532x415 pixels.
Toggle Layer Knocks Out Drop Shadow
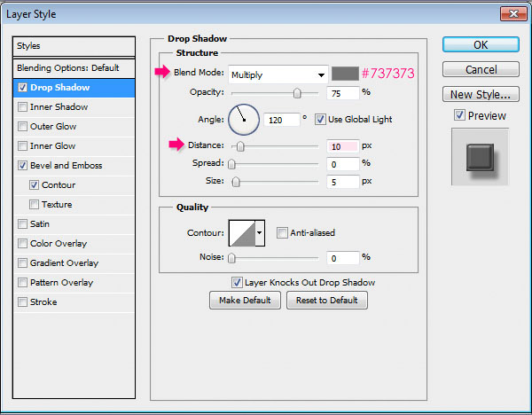(237, 282)
